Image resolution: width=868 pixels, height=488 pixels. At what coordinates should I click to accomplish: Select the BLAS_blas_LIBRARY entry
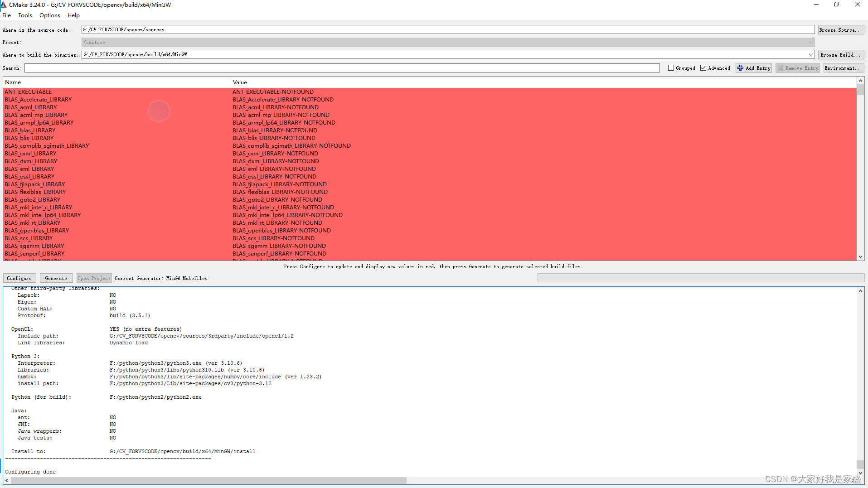pos(30,130)
